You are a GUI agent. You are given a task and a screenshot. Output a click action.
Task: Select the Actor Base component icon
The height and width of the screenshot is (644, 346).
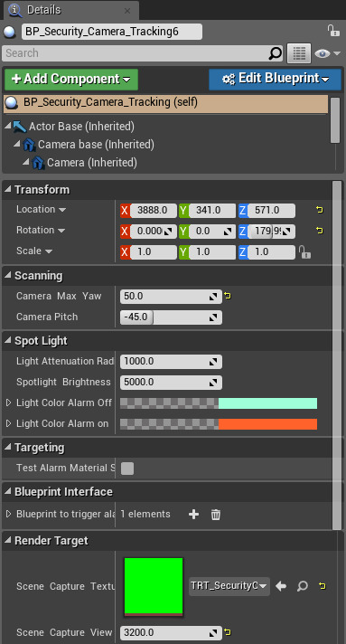19,126
